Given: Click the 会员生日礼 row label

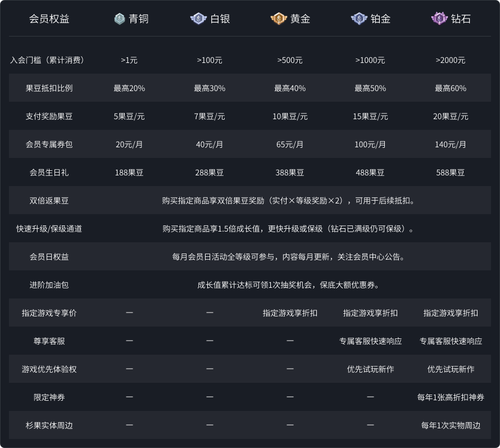Looking at the screenshot, I should coord(49,173).
